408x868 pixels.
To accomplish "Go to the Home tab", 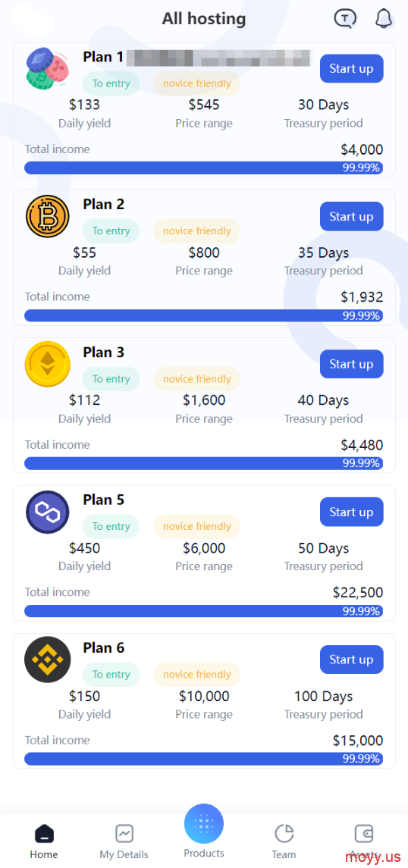I will pos(44,841).
